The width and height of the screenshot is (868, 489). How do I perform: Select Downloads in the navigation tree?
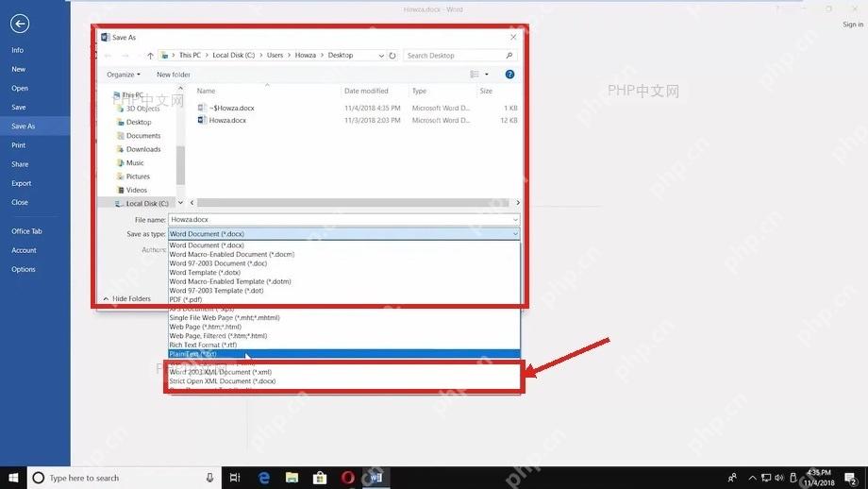pos(143,149)
